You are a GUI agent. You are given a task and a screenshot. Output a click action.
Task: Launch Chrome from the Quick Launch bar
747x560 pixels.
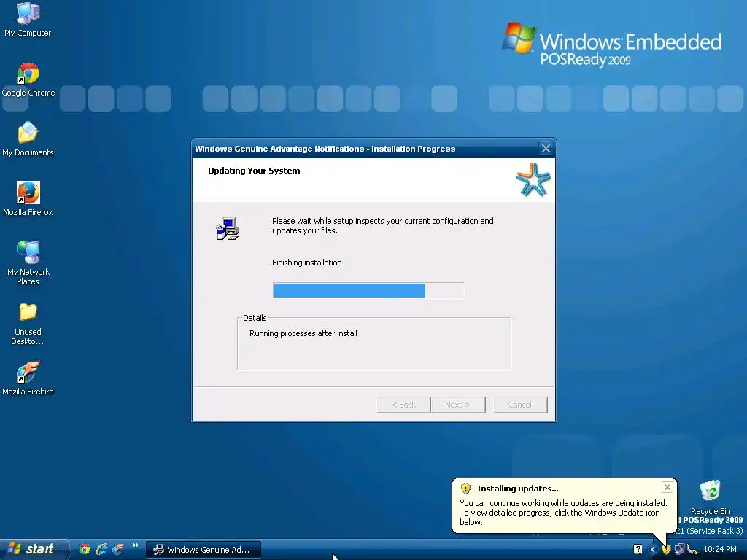pyautogui.click(x=85, y=549)
